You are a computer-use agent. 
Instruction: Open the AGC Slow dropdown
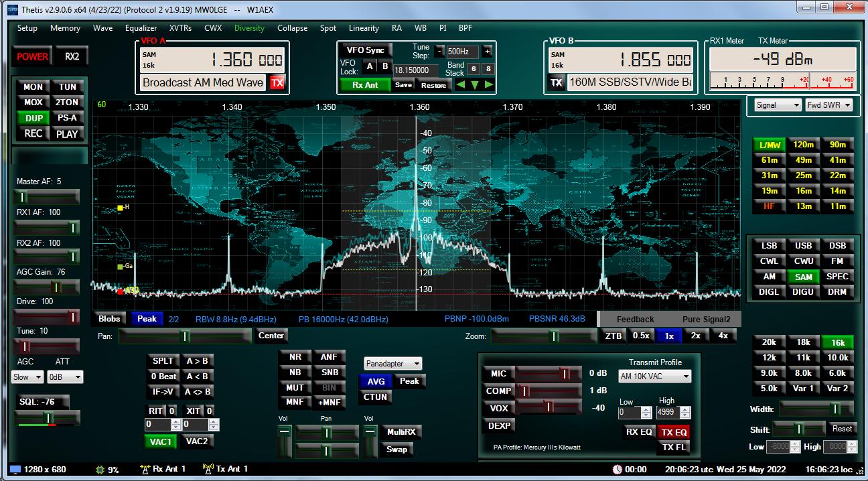(28, 377)
